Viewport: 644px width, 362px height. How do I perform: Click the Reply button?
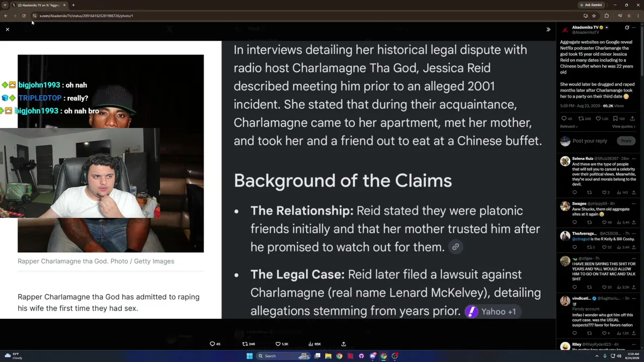coord(626,141)
